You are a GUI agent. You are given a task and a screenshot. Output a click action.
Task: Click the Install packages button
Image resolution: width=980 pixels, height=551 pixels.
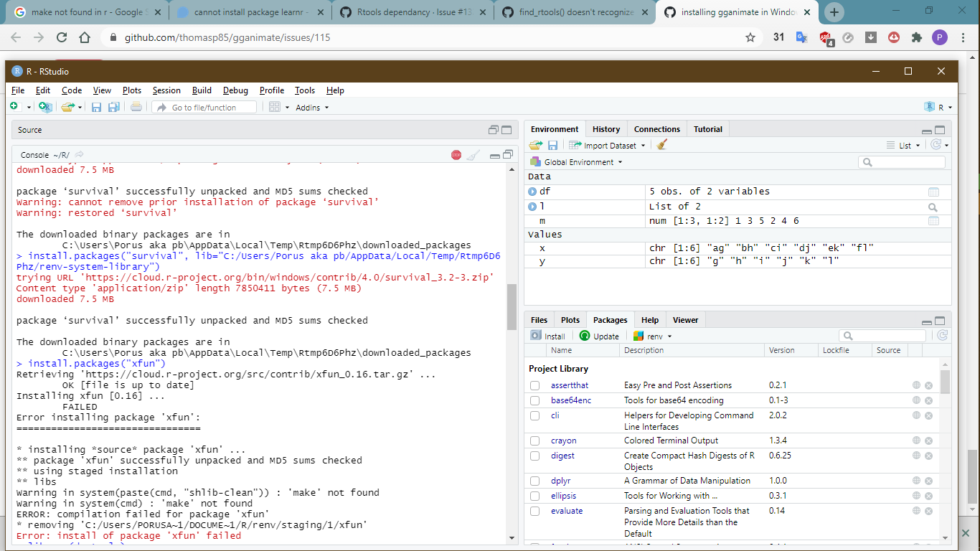click(x=548, y=335)
